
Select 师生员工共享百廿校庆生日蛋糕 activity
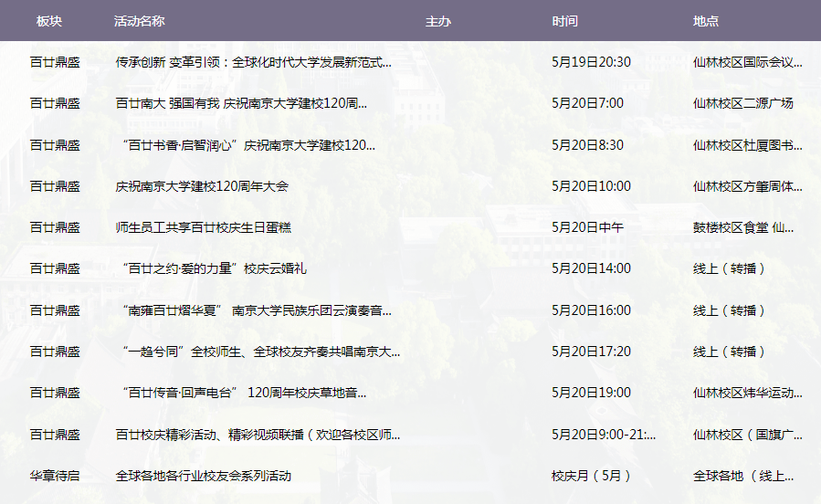(203, 227)
